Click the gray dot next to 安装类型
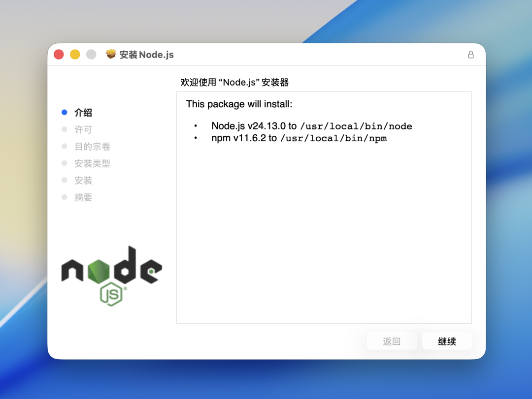The width and height of the screenshot is (532, 399). click(64, 163)
